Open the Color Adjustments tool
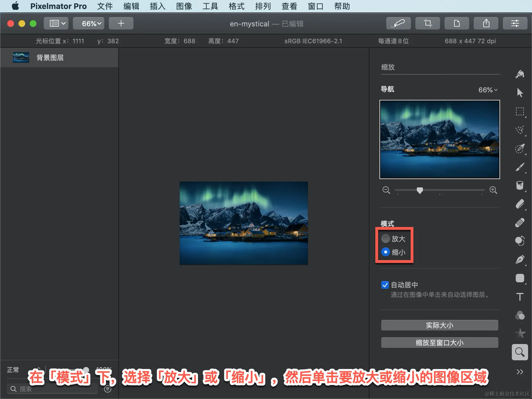Viewport: 532px width, 399px height. click(x=520, y=315)
